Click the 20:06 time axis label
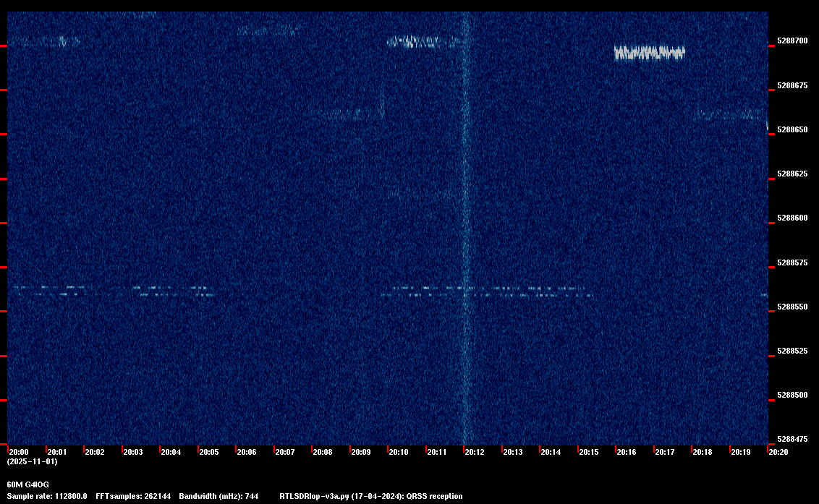This screenshot has height=504, width=819. coord(247,452)
